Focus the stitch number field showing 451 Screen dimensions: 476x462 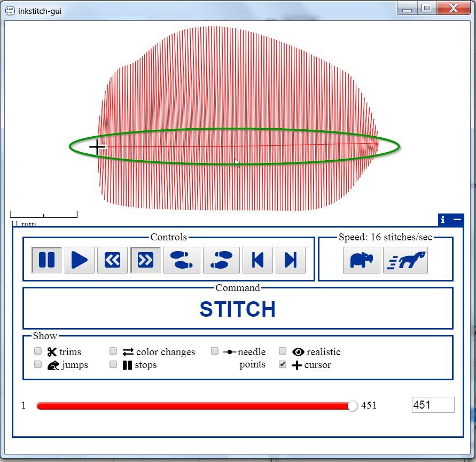point(433,405)
